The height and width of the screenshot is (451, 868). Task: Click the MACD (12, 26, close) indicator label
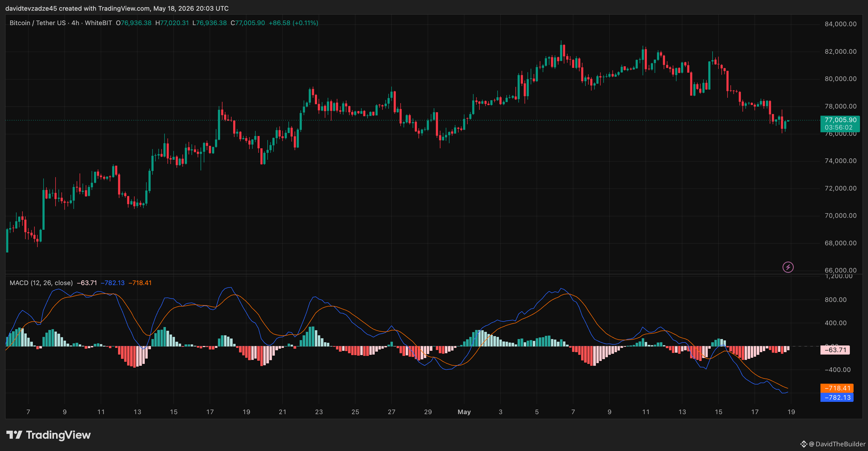pyautogui.click(x=41, y=283)
